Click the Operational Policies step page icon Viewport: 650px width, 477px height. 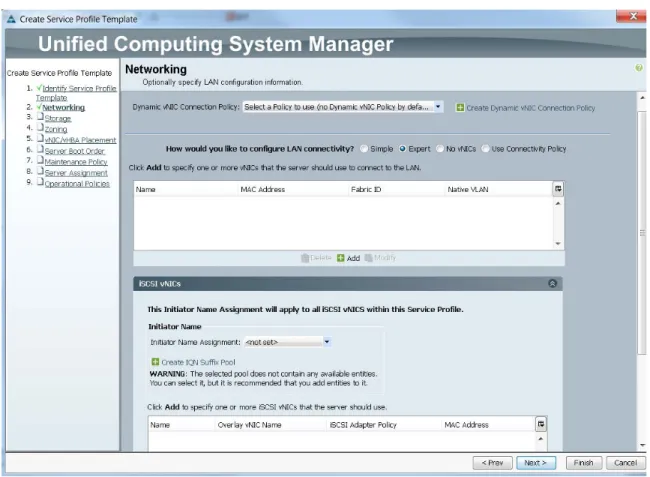(40, 182)
